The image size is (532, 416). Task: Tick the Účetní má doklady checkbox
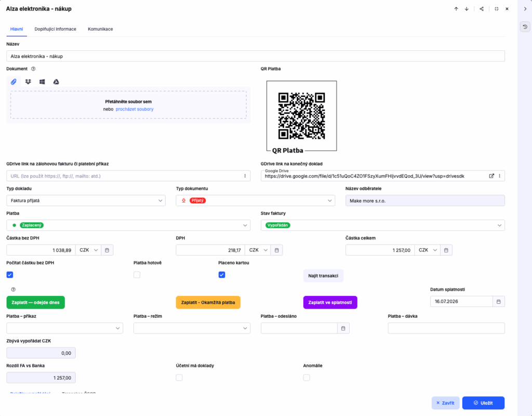pos(179,378)
